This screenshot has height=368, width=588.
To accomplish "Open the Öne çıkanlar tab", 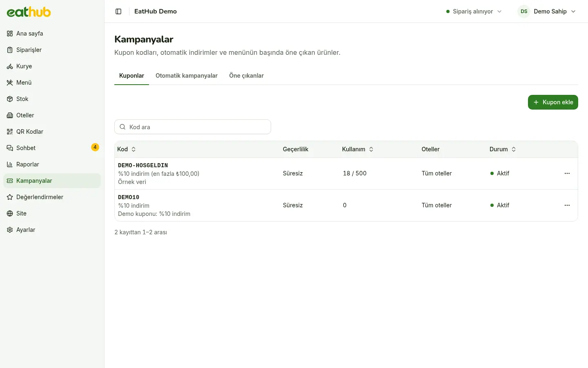I will (246, 76).
